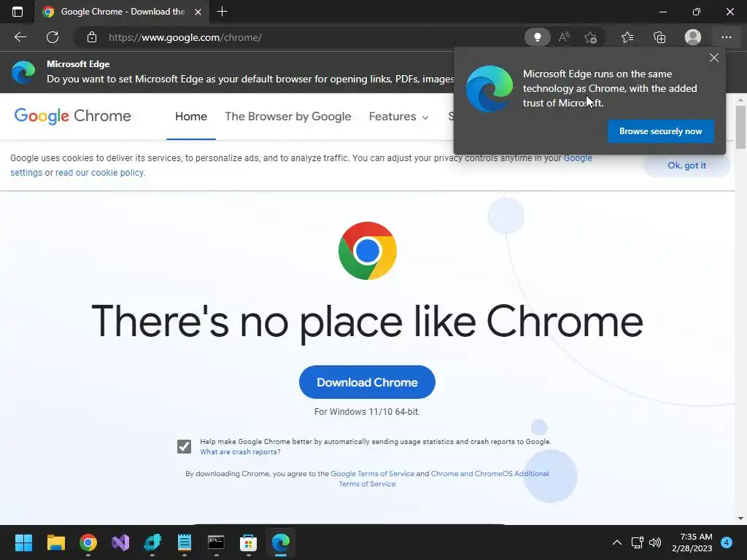Open the Favorites list icon

pyautogui.click(x=627, y=37)
